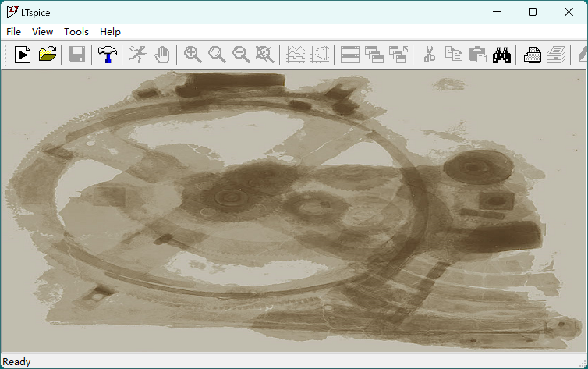Click the Run simulation runner icon
Image resolution: width=588 pixels, height=369 pixels.
tap(137, 55)
